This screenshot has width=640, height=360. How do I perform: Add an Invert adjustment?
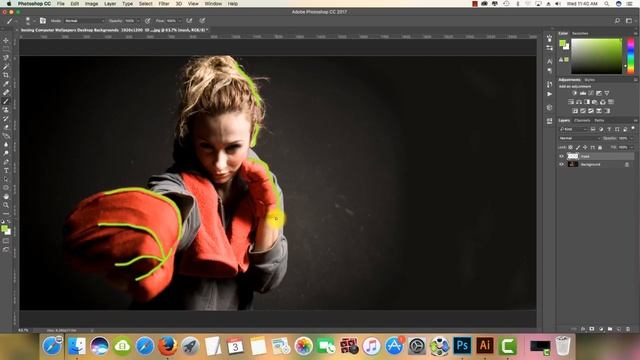[x=575, y=111]
